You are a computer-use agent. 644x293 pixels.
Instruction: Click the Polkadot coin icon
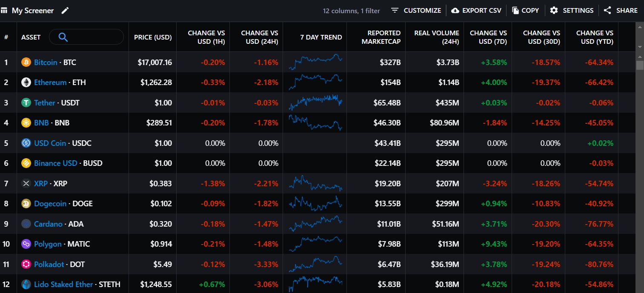click(x=26, y=265)
